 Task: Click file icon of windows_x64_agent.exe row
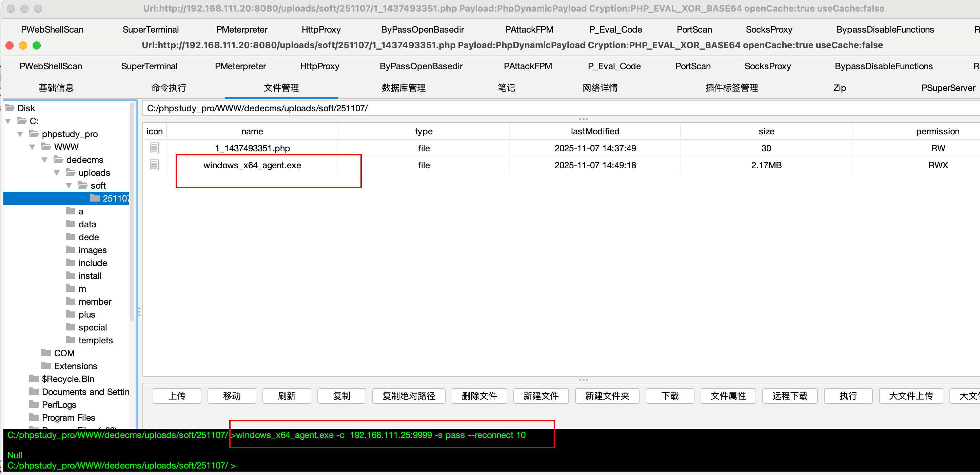(x=154, y=165)
